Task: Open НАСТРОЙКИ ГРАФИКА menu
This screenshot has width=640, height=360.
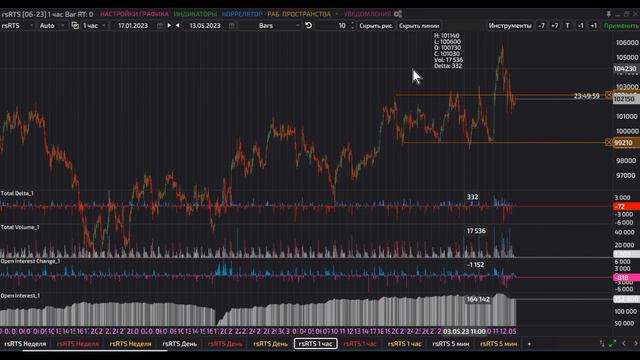Action: 134,14
